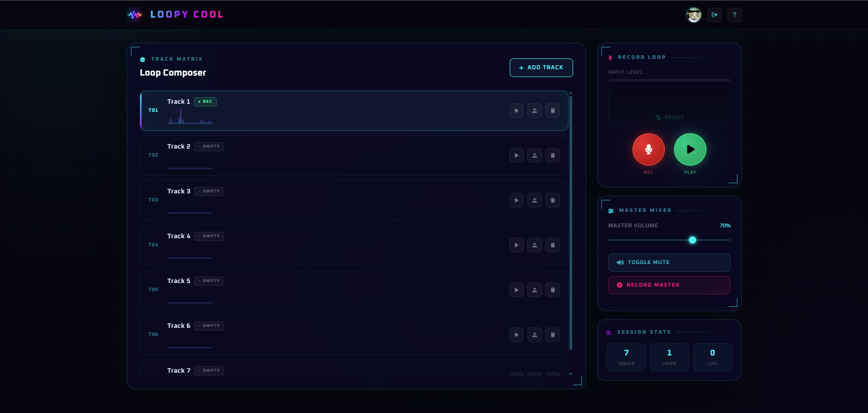868x413 pixels.
Task: Upload audio to Track 4
Action: (x=534, y=245)
